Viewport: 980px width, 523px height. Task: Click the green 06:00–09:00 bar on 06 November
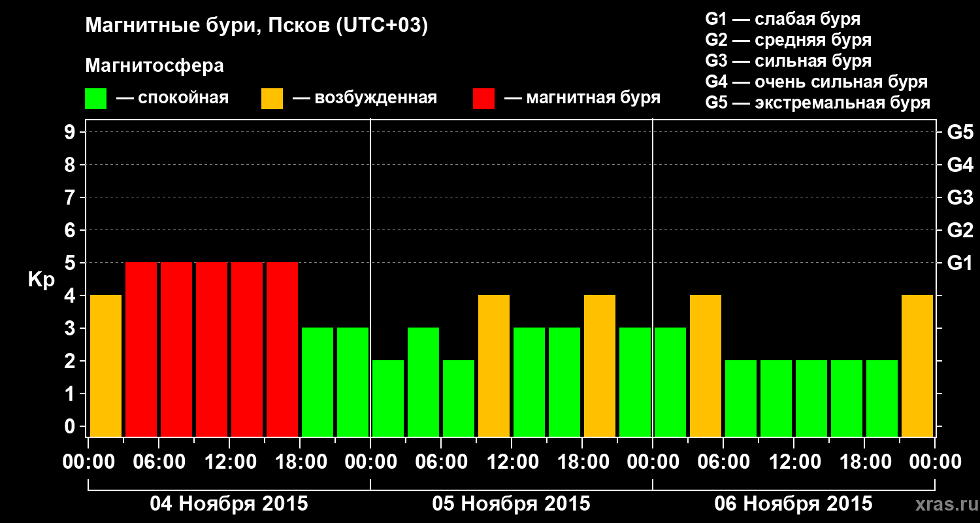click(x=741, y=399)
